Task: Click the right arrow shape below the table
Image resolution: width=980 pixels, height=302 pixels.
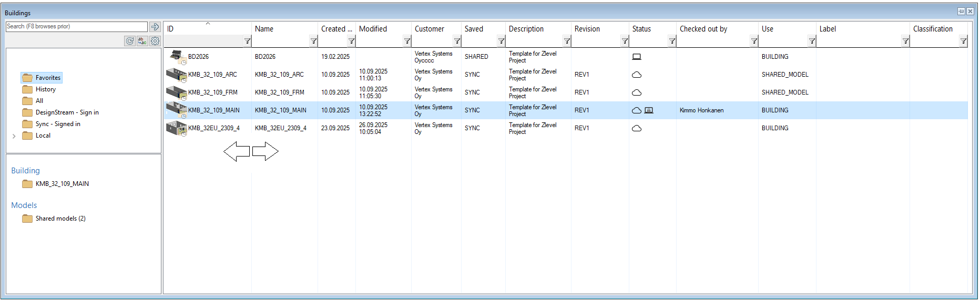Action: 265,152
